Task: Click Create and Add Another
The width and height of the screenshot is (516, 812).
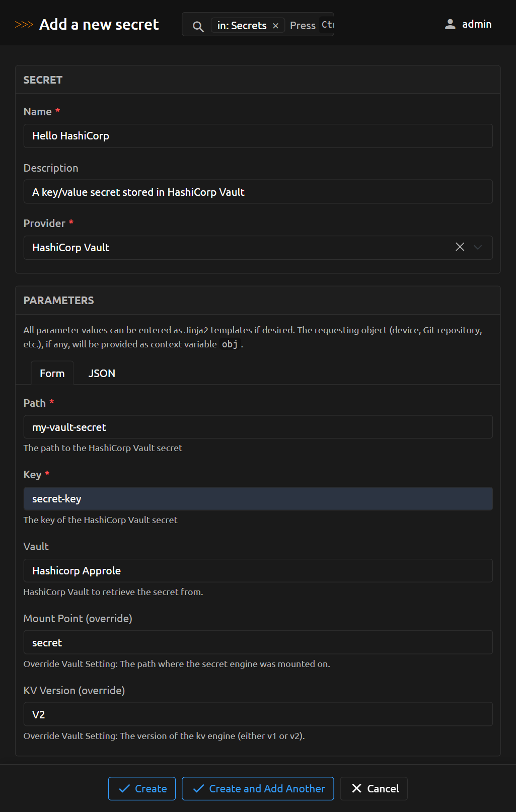Action: (x=258, y=788)
